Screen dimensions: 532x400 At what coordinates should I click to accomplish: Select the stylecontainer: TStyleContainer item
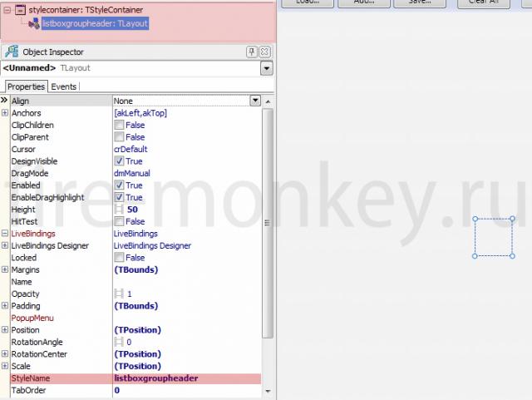coord(86,10)
